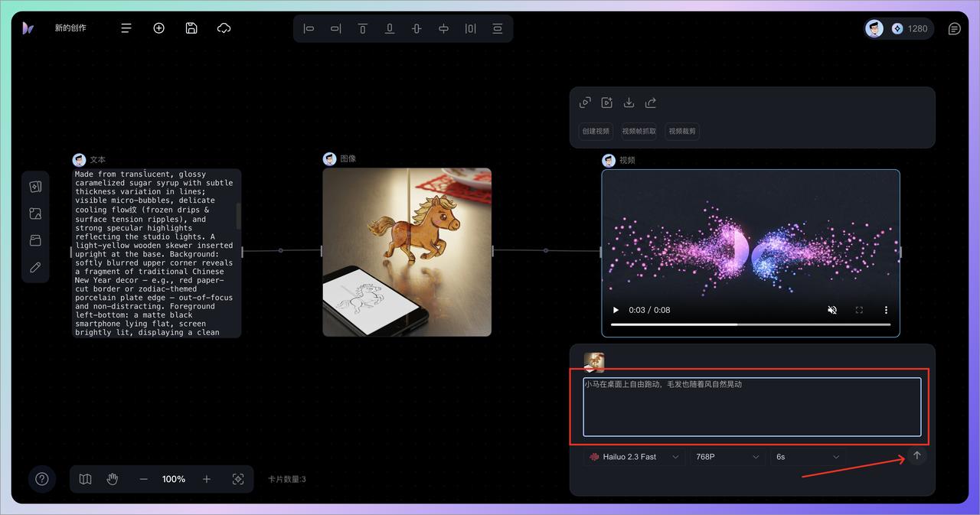Distribute cards horizontally

(x=471, y=28)
